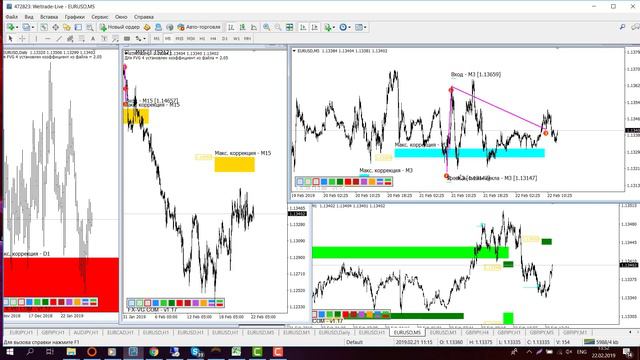Open Chrome from the taskbar
640x360 pixels.
click(x=154, y=352)
